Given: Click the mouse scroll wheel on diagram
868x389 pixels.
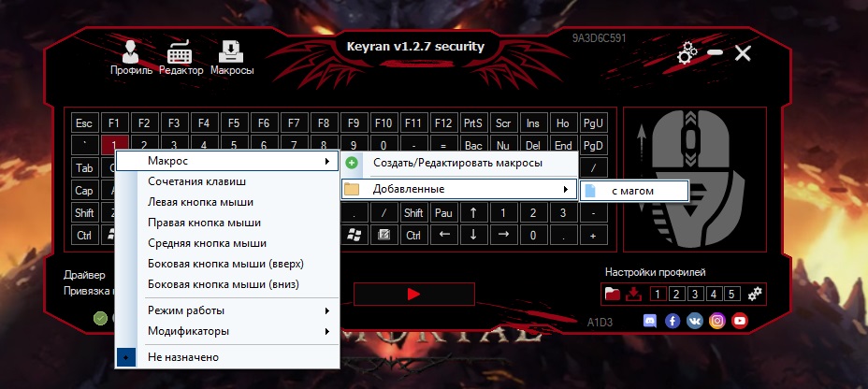Looking at the screenshot, I should point(690,137).
